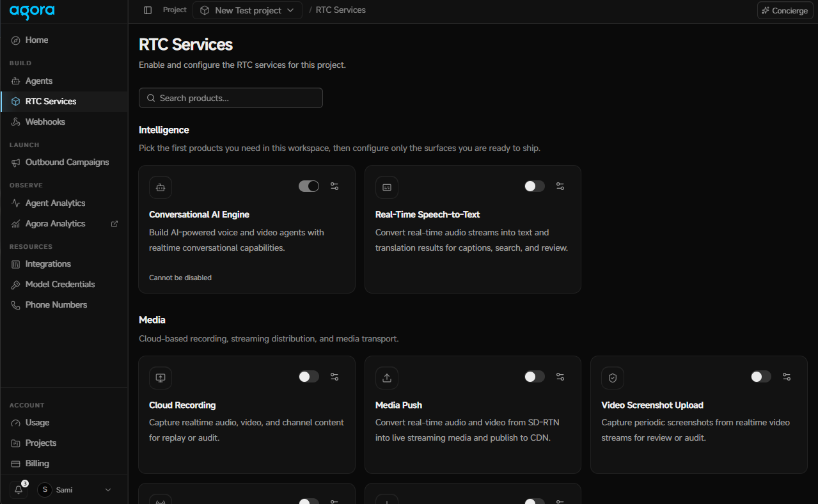Click the Agora logo
This screenshot has height=504, width=818.
tap(32, 11)
